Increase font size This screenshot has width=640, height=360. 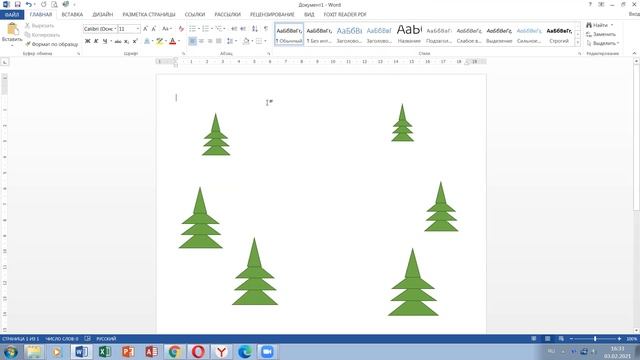[145, 29]
